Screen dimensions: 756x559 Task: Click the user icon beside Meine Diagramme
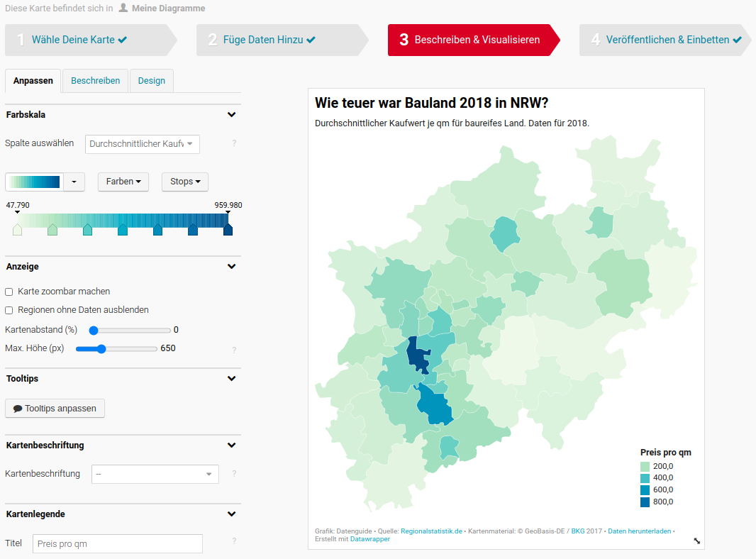[123, 8]
